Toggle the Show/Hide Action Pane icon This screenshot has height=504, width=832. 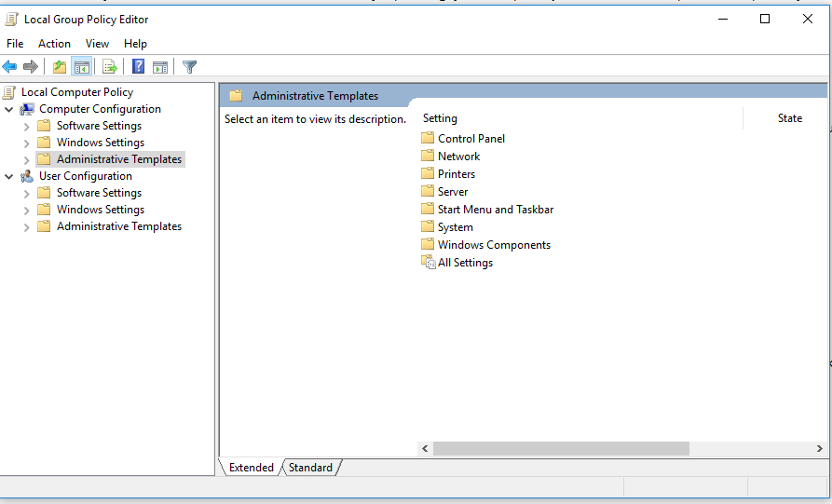[x=160, y=66]
